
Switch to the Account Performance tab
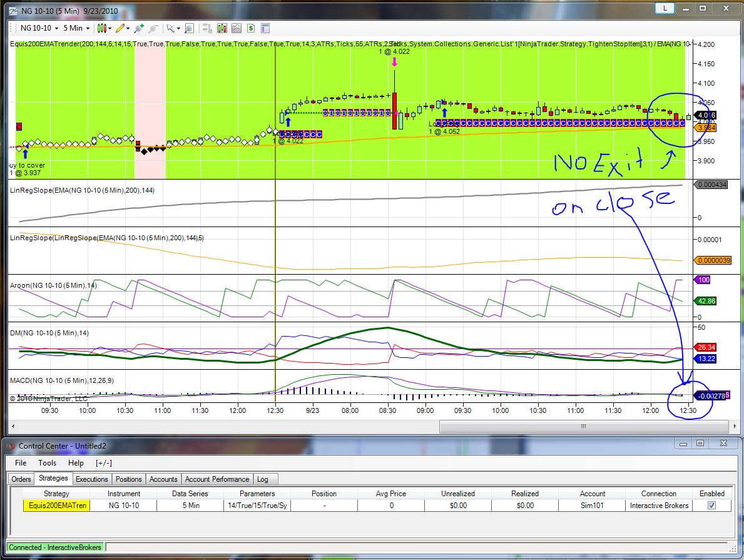point(217,479)
